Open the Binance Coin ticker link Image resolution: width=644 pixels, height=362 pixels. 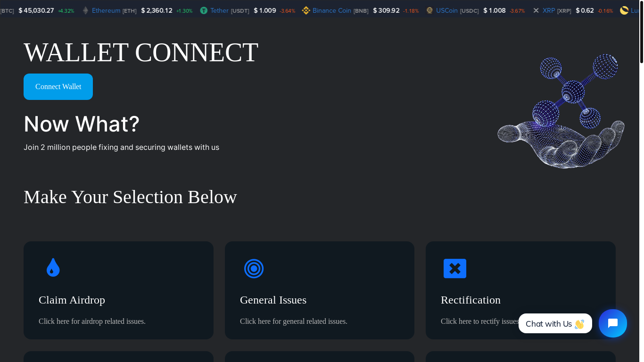point(331,10)
